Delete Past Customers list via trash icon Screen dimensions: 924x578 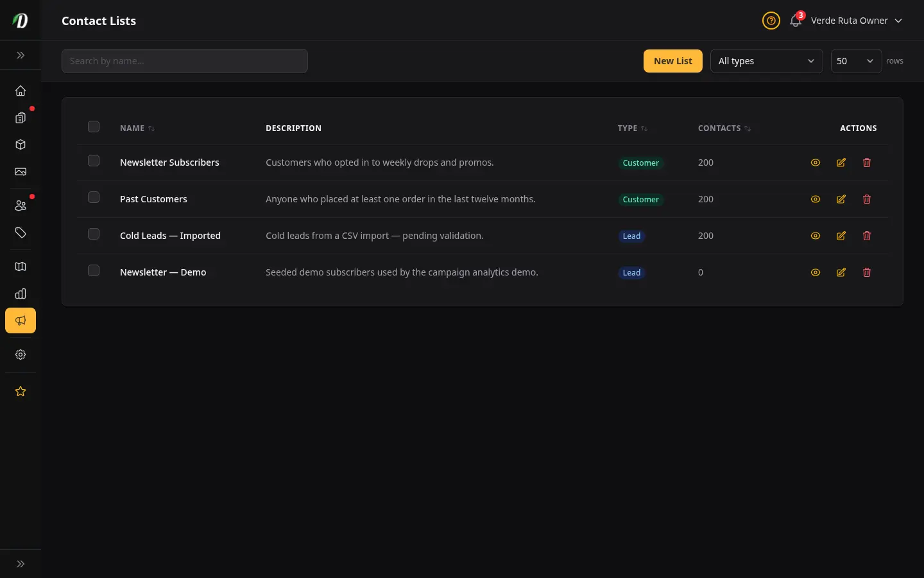pos(867,199)
